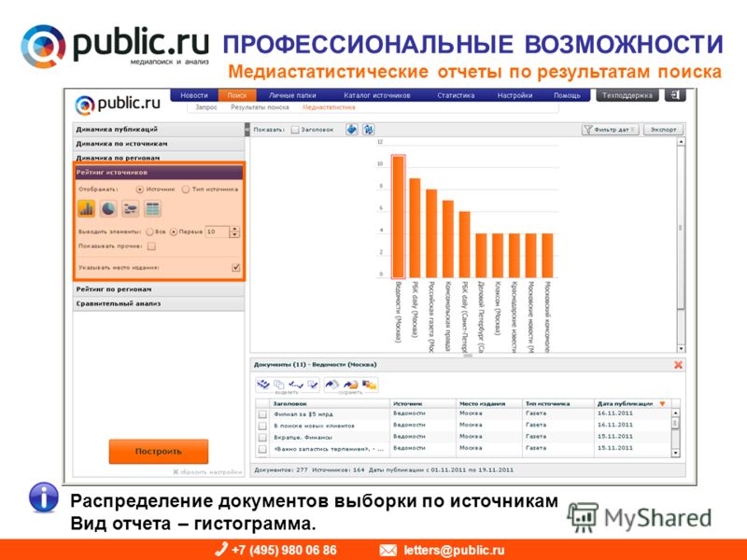Expand the Рейтинг по регионам section

(159, 289)
